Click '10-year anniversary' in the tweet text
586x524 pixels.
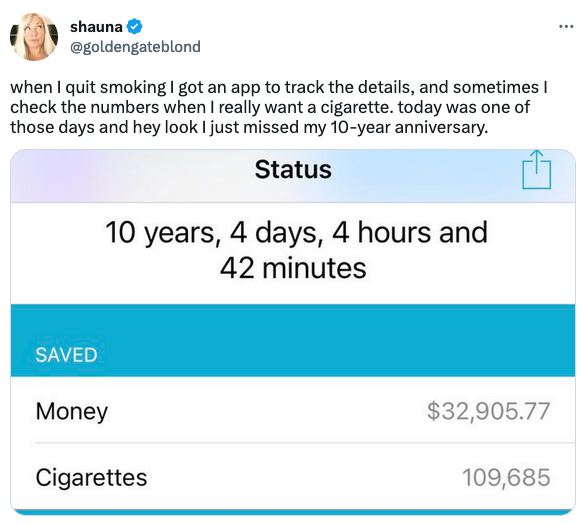(x=409, y=127)
